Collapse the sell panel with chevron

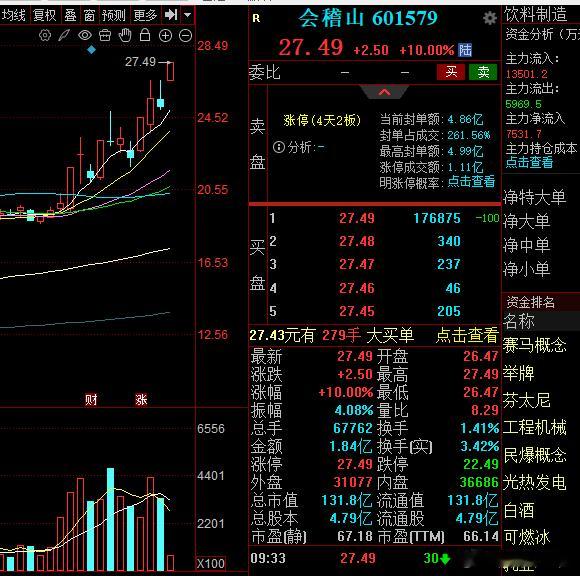(384, 92)
